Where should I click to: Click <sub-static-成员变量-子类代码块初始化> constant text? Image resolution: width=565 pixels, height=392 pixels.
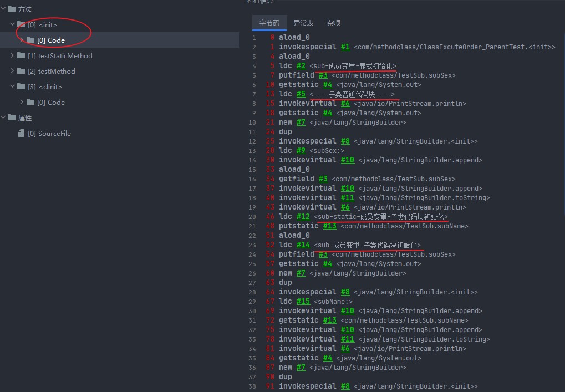pyautogui.click(x=381, y=217)
